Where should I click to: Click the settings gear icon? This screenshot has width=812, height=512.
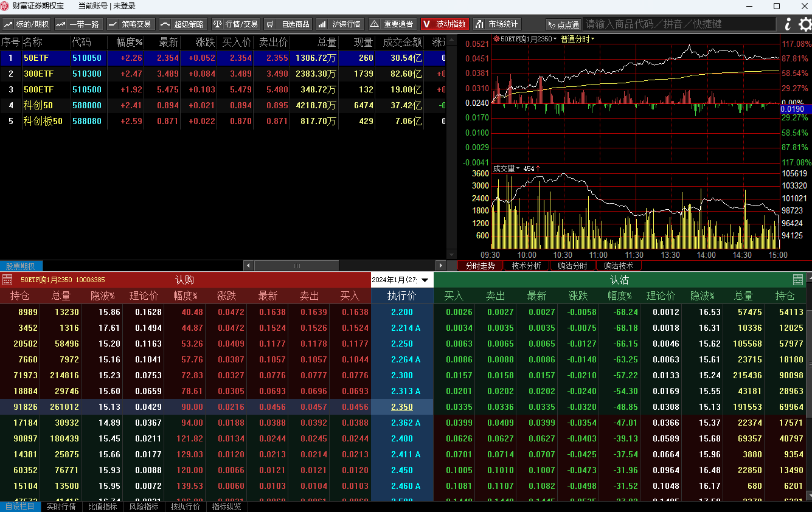coord(805,24)
